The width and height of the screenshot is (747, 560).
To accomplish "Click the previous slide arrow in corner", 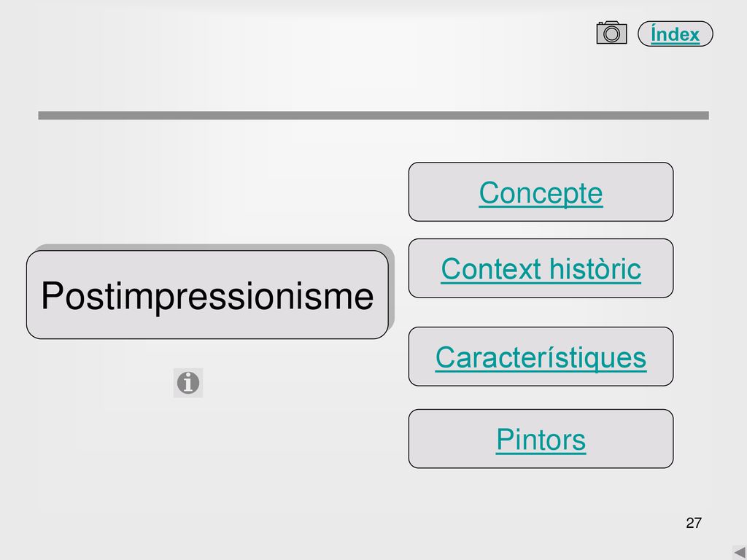I will tap(740, 553).
